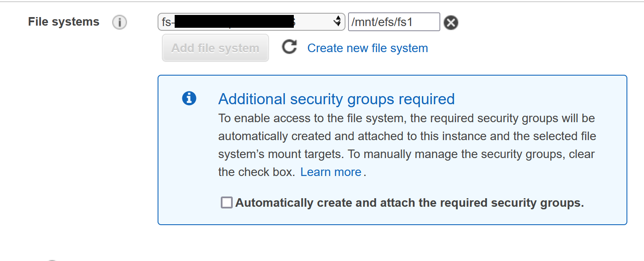Refresh the file systems list
The height and width of the screenshot is (261, 644).
click(x=289, y=47)
